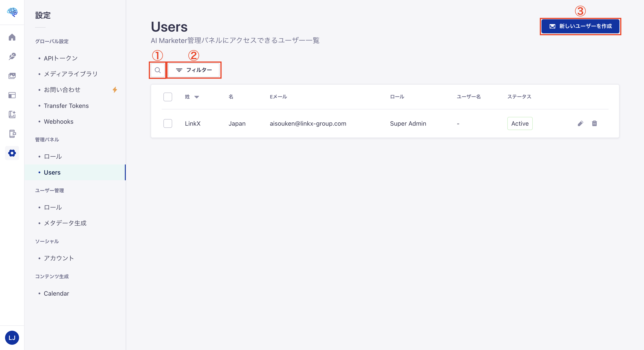Image resolution: width=644 pixels, height=350 pixels.
Task: Edit the LinkX user with pencil icon
Action: click(580, 123)
